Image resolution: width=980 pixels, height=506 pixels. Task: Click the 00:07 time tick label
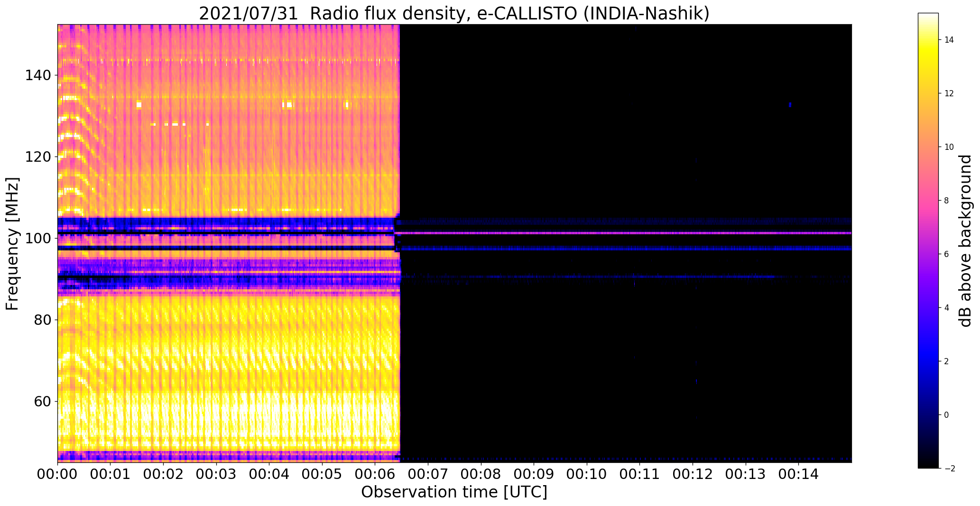pos(428,474)
